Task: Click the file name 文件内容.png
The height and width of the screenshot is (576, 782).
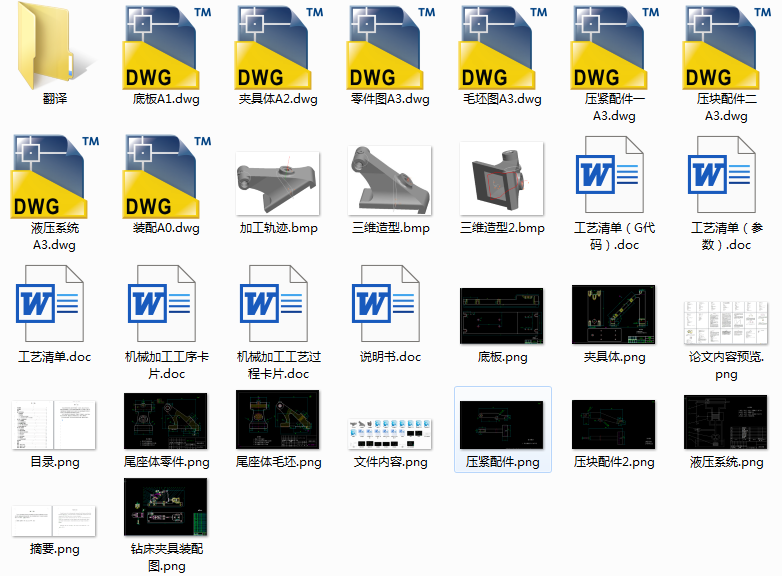Action: point(391,462)
